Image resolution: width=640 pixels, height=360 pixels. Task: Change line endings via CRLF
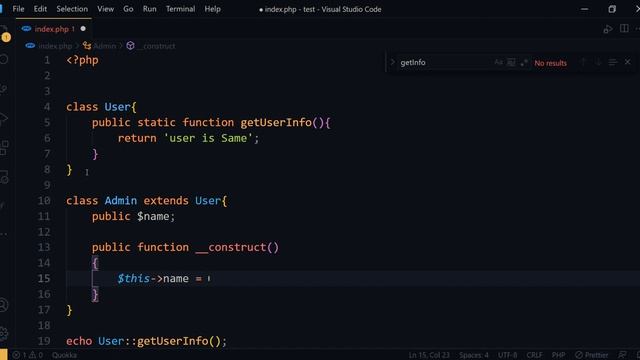534,355
